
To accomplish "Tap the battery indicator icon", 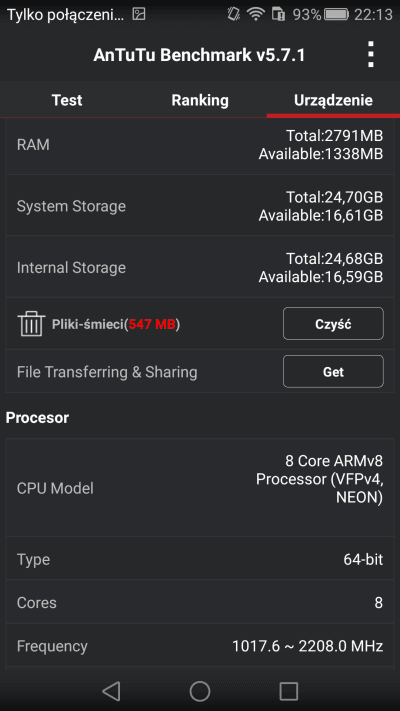I will click(x=336, y=15).
